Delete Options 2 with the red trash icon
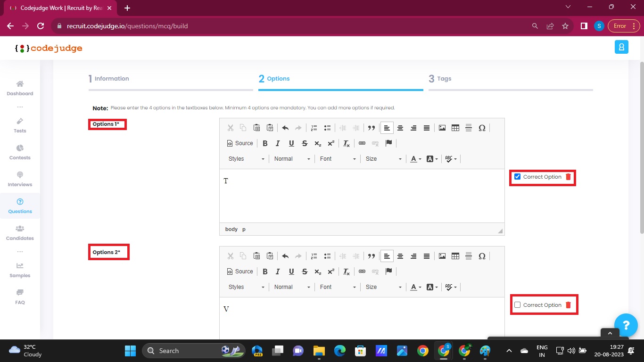The image size is (644, 362). [x=568, y=305]
